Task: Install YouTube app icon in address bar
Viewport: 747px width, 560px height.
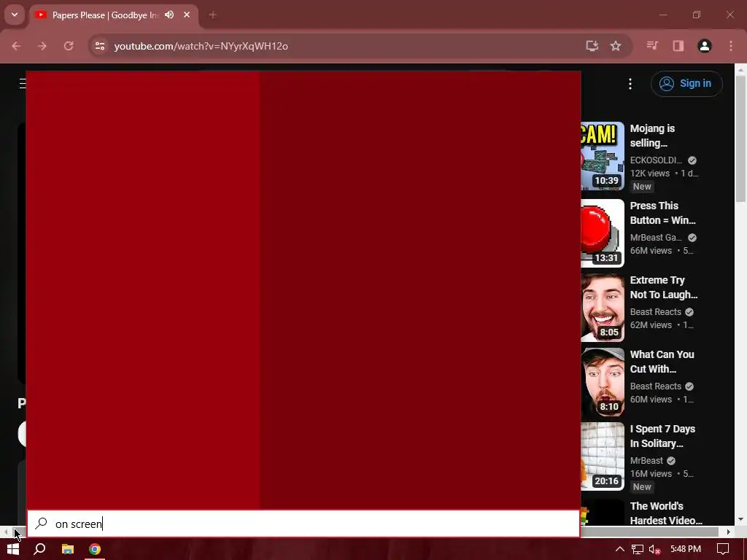Action: [592, 46]
